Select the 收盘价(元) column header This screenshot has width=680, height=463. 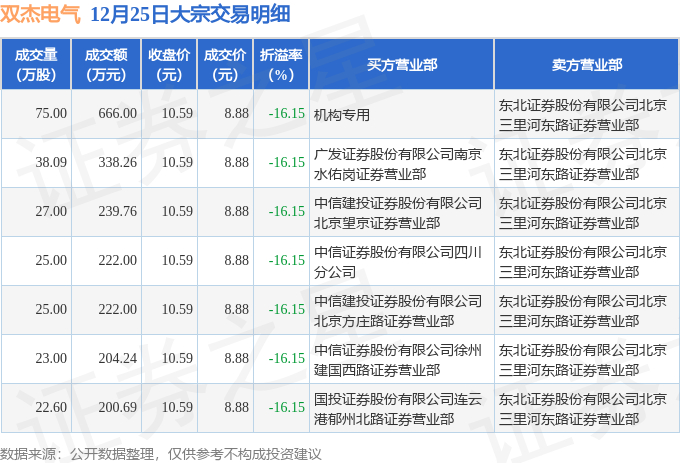click(169, 65)
